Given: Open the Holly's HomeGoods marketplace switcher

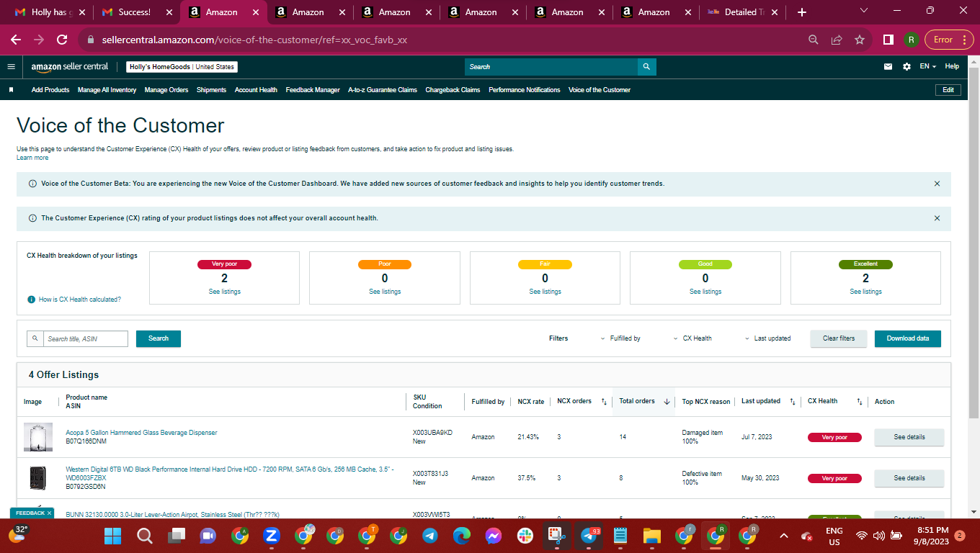Looking at the screenshot, I should (x=182, y=67).
